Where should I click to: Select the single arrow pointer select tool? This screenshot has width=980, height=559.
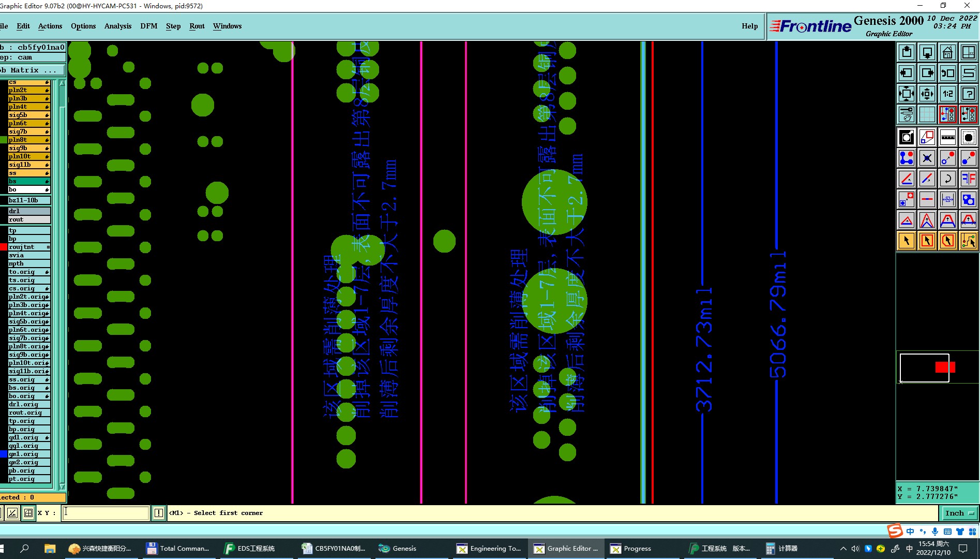(x=907, y=241)
